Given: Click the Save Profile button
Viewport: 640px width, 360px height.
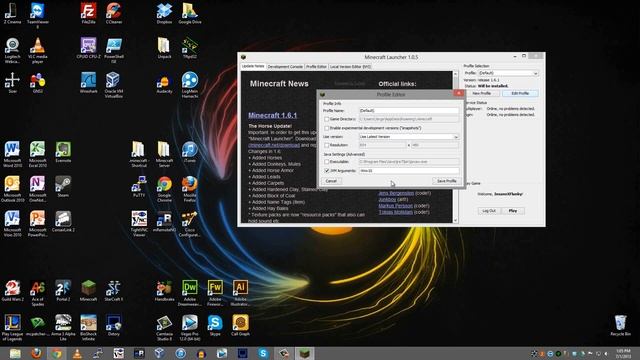Looking at the screenshot, I should 446,181.
